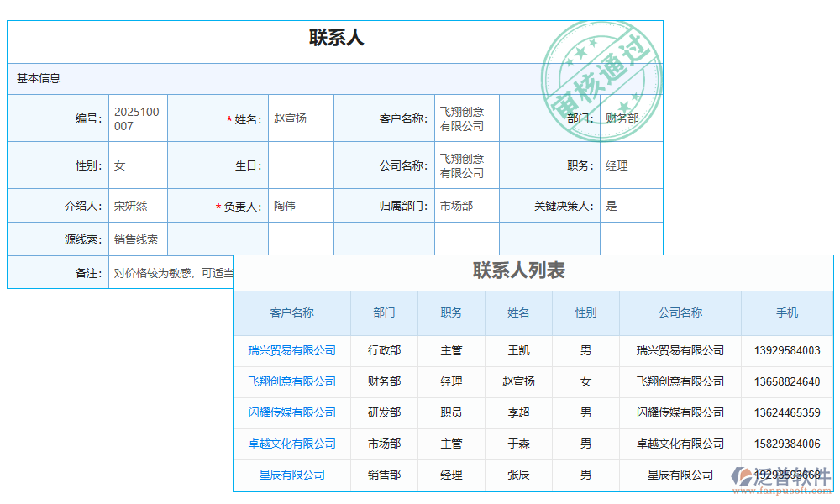Click the 手机 column header
This screenshot has height=504, width=840.
coord(788,312)
